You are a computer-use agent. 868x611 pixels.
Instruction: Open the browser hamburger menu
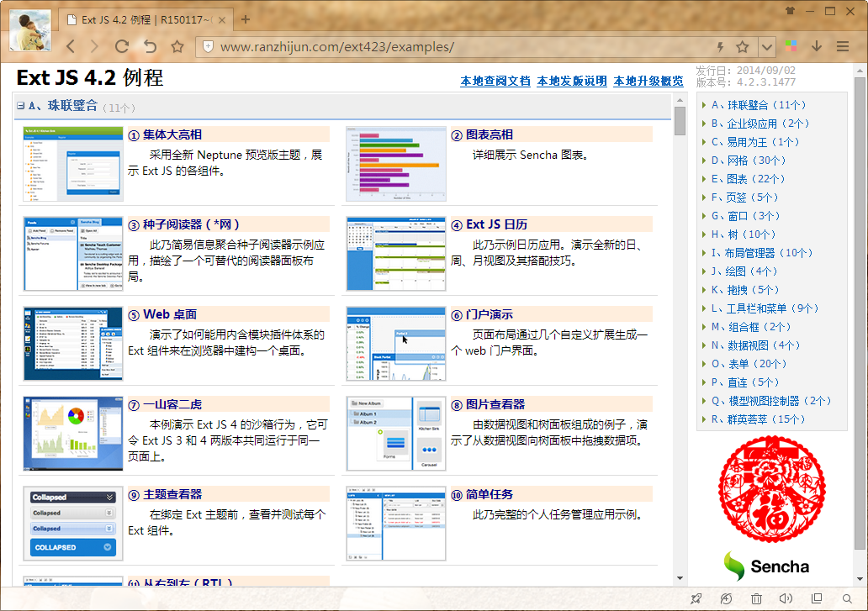point(844,47)
